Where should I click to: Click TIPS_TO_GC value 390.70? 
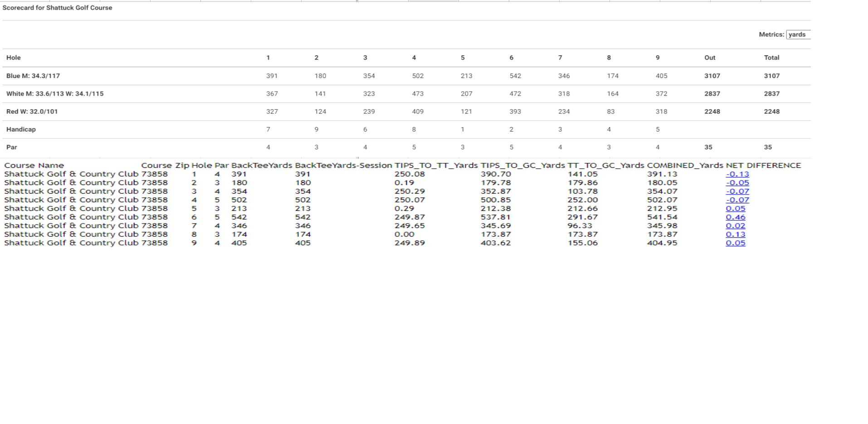[x=496, y=174]
